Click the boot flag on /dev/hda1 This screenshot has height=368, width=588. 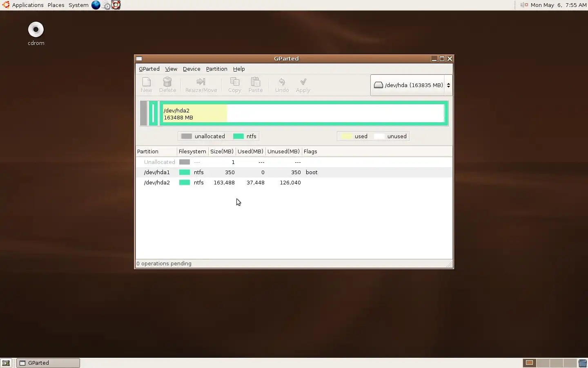click(x=311, y=172)
